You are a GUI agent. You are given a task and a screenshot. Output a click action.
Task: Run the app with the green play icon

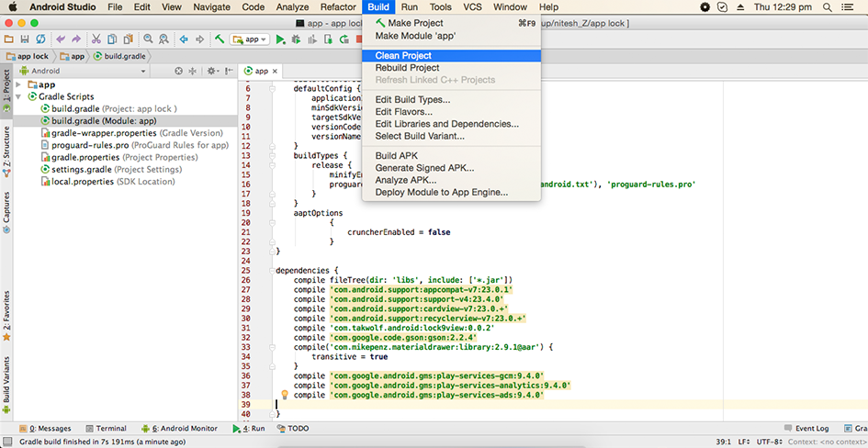(x=281, y=39)
